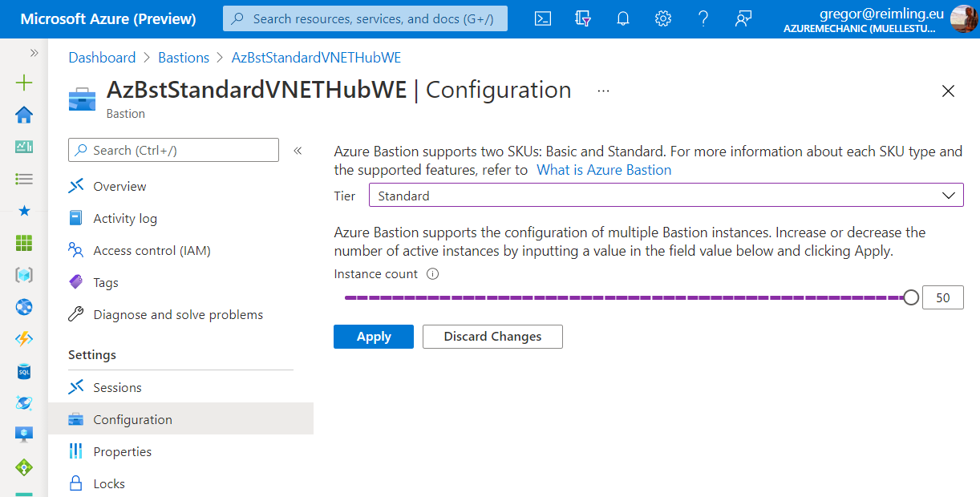980x497 pixels.
Task: Click the Favorites star icon in sidebar
Action: coord(24,211)
